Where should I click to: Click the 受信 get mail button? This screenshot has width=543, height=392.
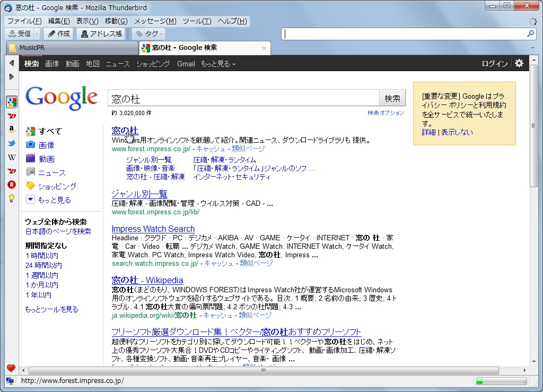pos(20,33)
